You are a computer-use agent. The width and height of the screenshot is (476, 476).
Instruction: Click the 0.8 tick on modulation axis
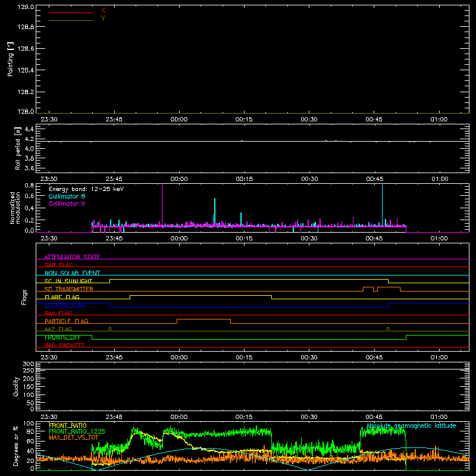tap(29, 186)
